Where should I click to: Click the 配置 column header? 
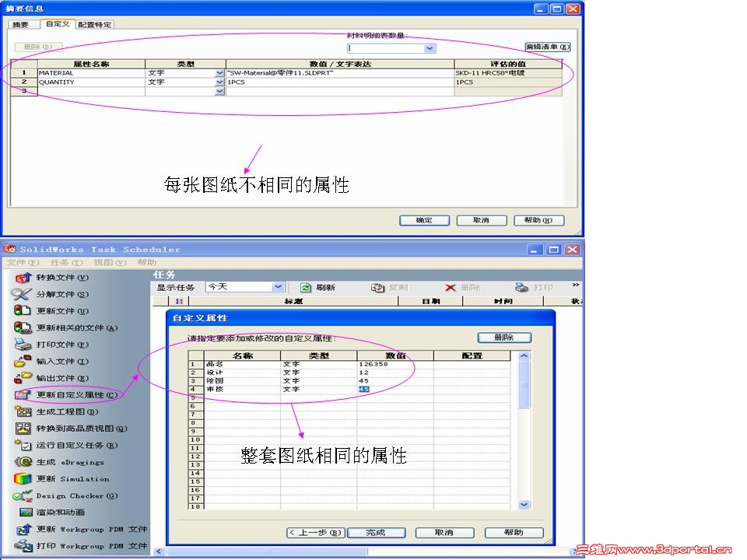point(472,355)
